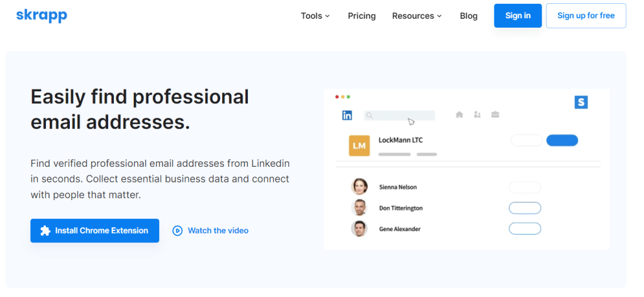Click the Sign up for free button
The width and height of the screenshot is (644, 297).
coord(586,16)
